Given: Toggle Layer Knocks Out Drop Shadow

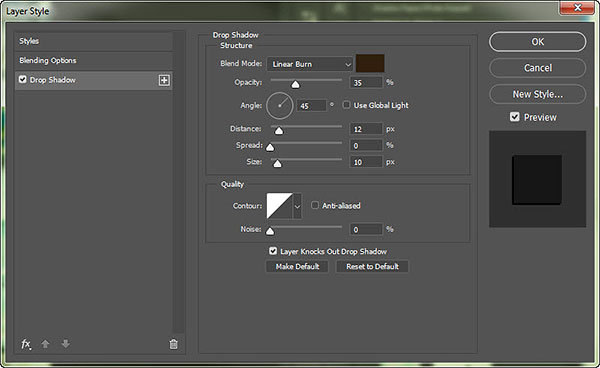Looking at the screenshot, I should point(273,251).
